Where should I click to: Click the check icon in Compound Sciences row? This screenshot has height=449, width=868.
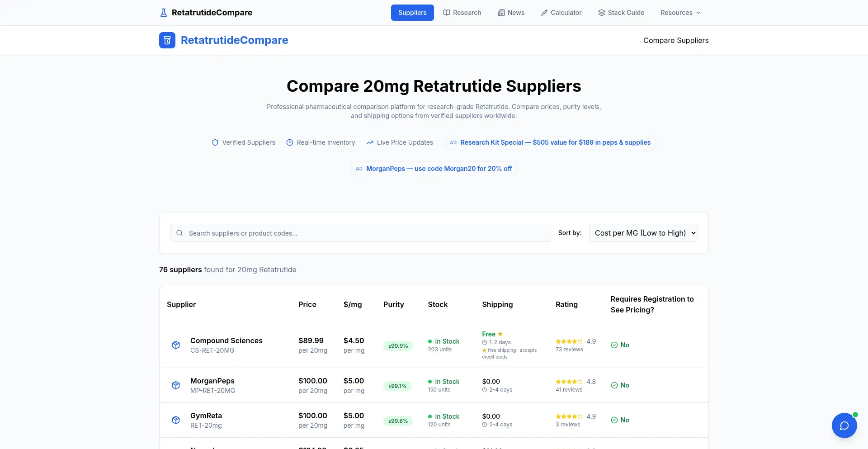tap(614, 345)
